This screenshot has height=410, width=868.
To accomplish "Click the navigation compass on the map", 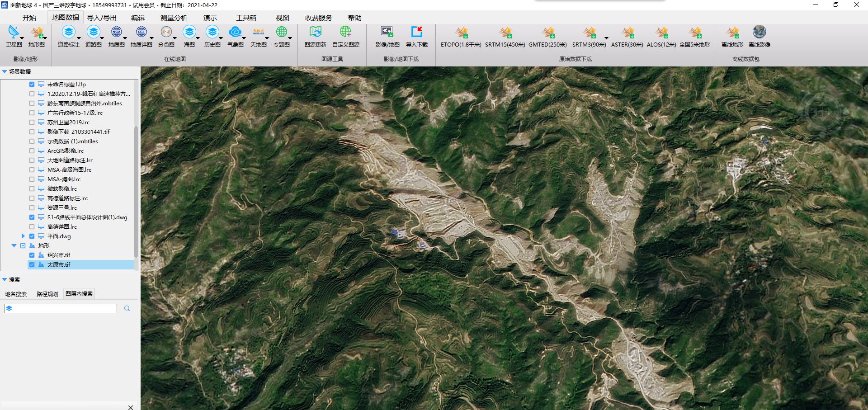I will (x=822, y=111).
